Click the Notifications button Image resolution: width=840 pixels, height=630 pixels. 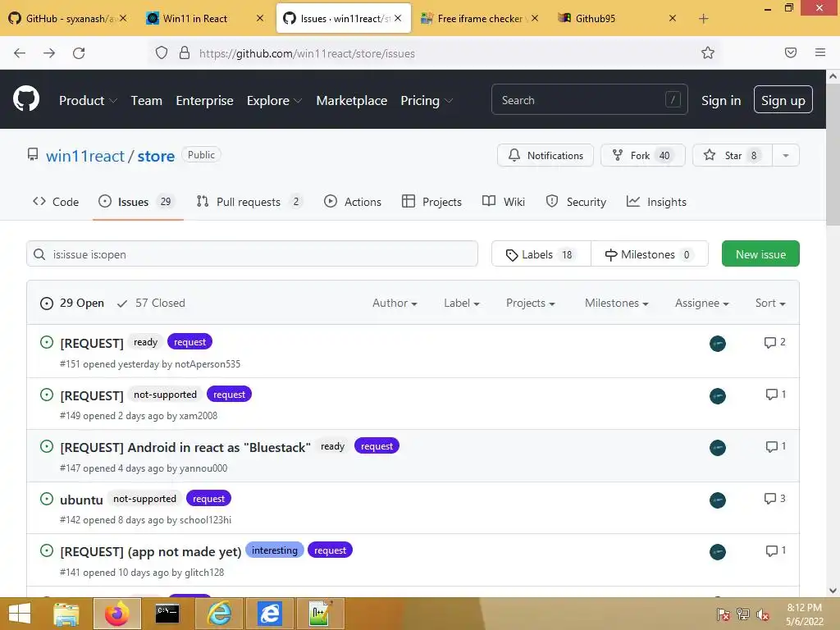click(x=546, y=155)
